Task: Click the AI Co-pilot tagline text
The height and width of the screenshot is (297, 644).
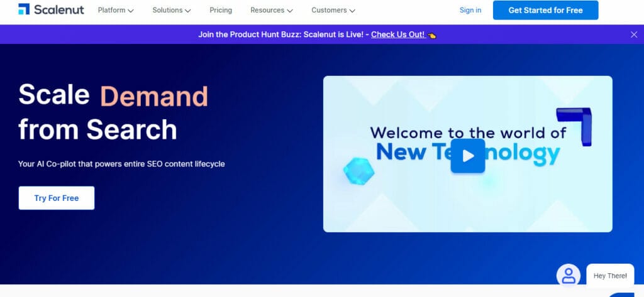Action: tap(121, 164)
